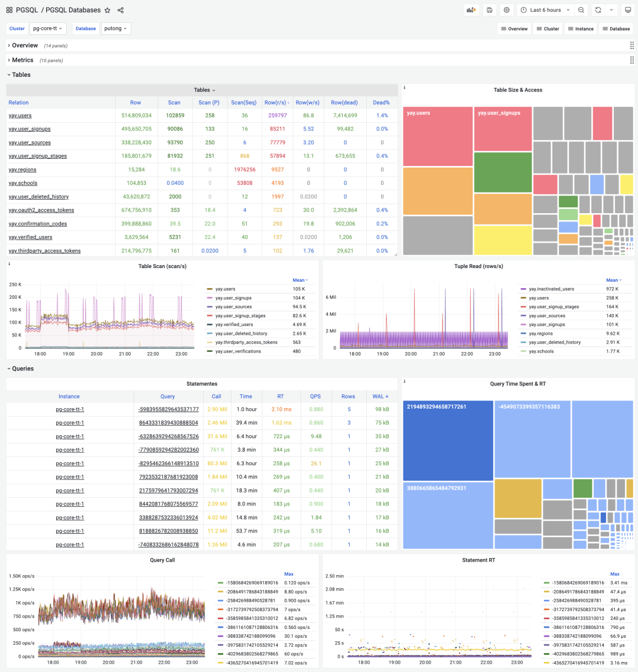
Task: Zoom out the time range
Action: click(581, 10)
